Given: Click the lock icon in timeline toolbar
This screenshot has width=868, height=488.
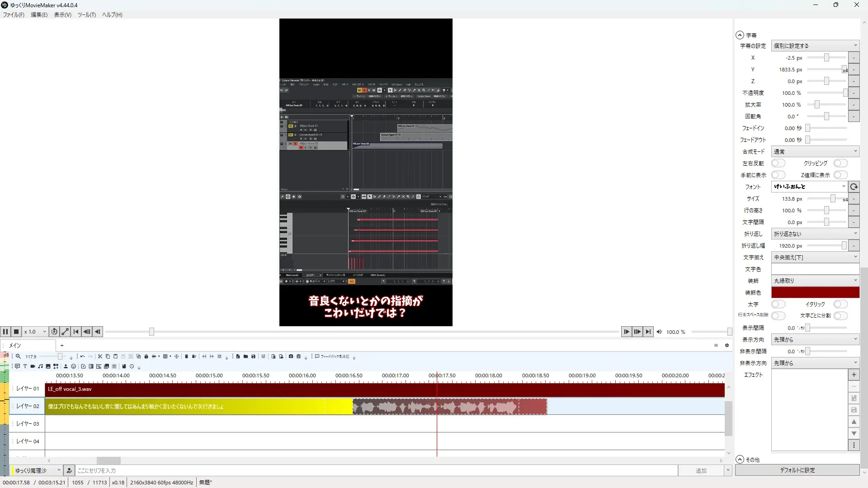Looking at the screenshot, I should [146, 357].
